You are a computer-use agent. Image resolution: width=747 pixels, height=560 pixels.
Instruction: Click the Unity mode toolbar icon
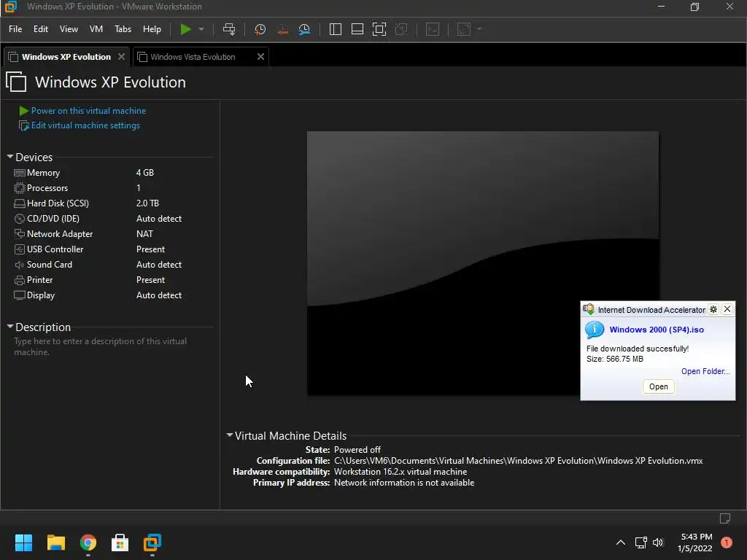click(401, 29)
